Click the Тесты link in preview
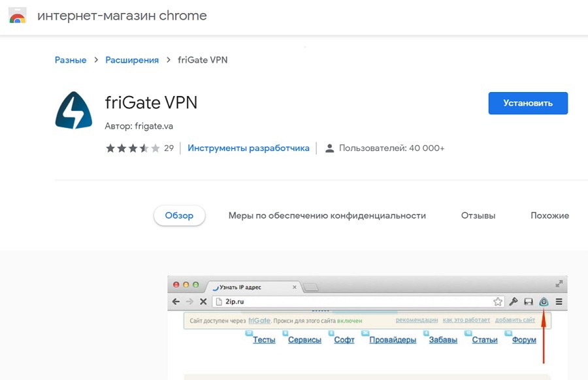The height and width of the screenshot is (380, 588). (x=264, y=340)
